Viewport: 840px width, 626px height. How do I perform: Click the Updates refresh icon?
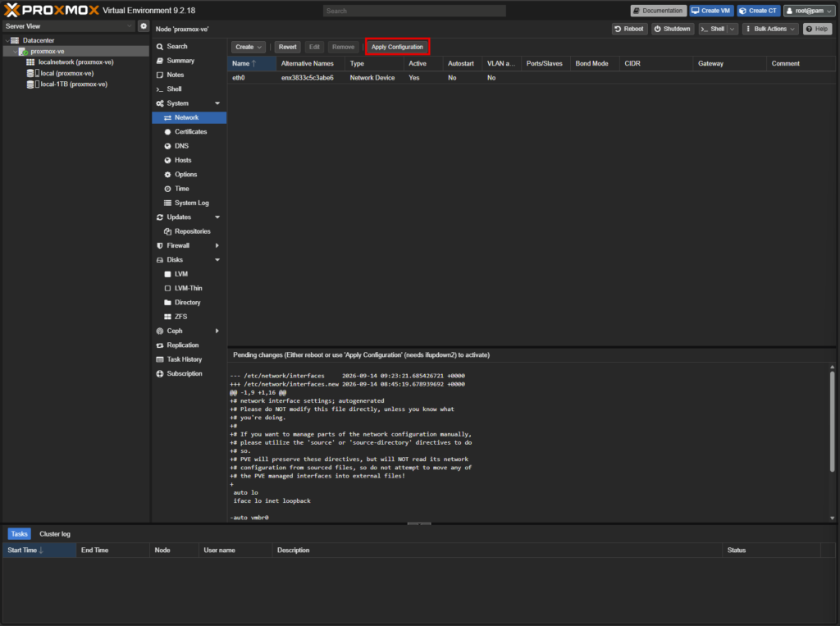pos(160,217)
